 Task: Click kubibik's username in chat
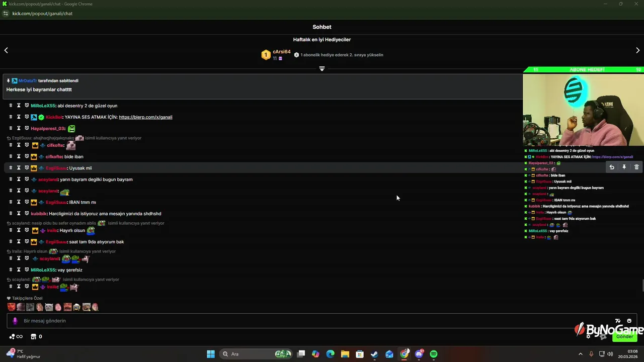[39, 214]
